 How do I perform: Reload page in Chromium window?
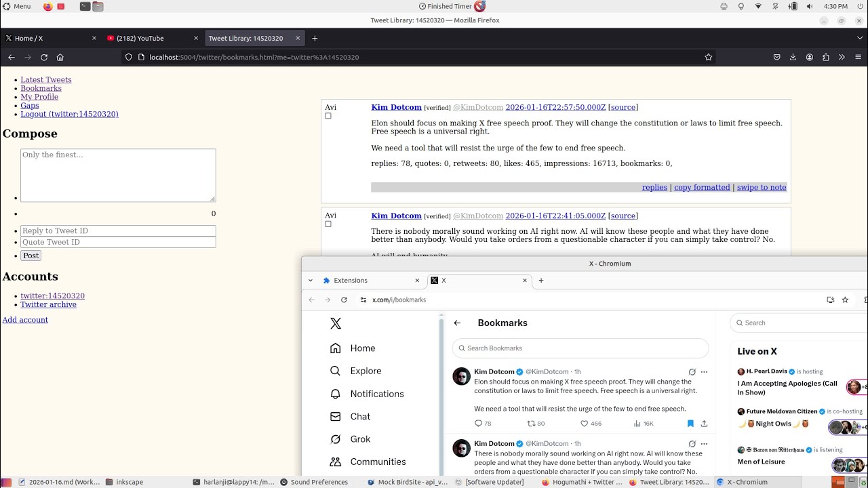[x=344, y=300]
